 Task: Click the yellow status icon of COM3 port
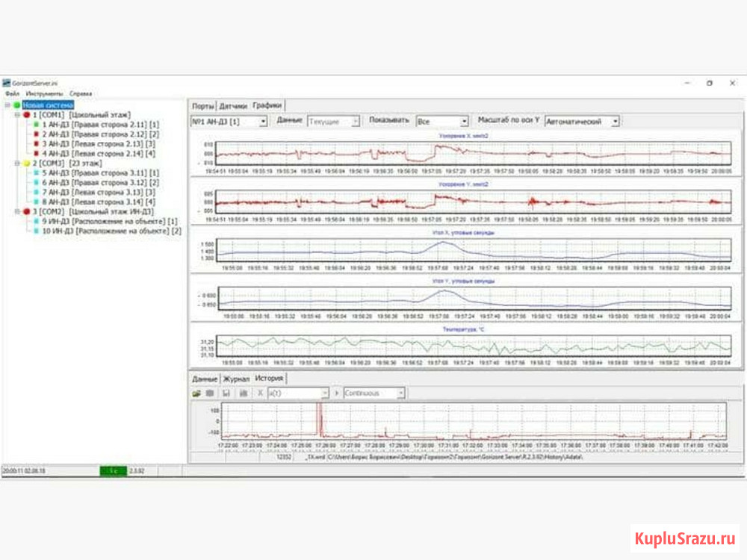(26, 163)
